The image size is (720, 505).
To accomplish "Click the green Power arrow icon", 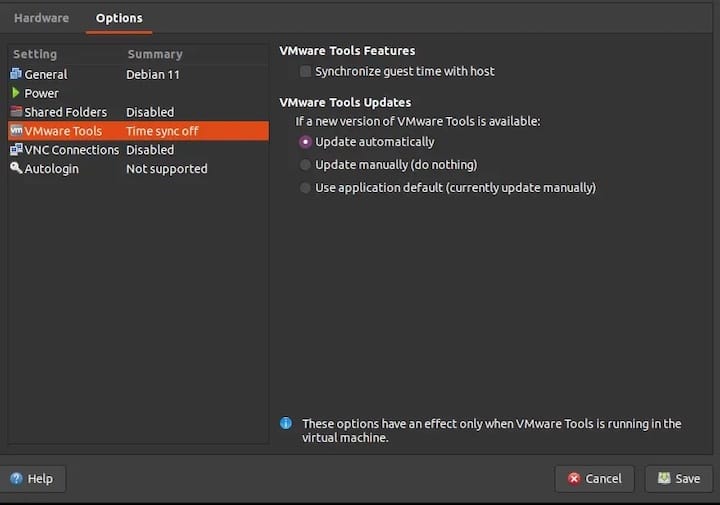I will click(x=16, y=93).
